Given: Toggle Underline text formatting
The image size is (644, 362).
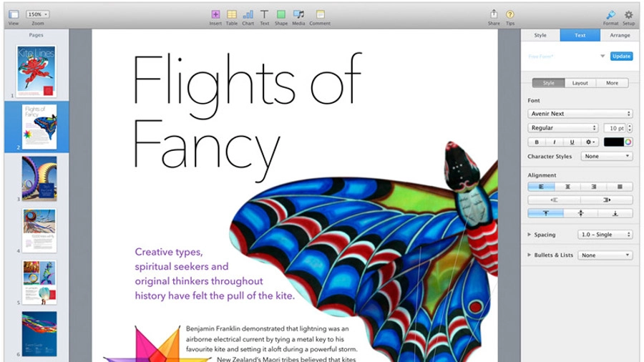Looking at the screenshot, I should click(x=572, y=142).
